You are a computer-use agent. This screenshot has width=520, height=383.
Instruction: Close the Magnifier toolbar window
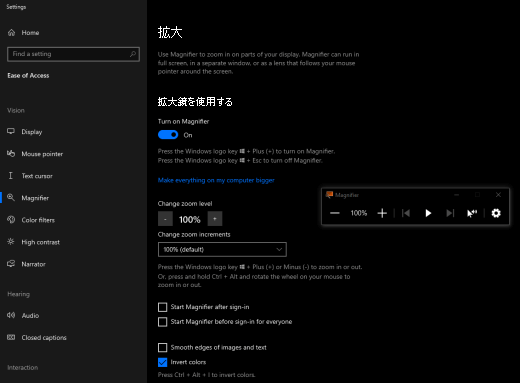click(498, 195)
